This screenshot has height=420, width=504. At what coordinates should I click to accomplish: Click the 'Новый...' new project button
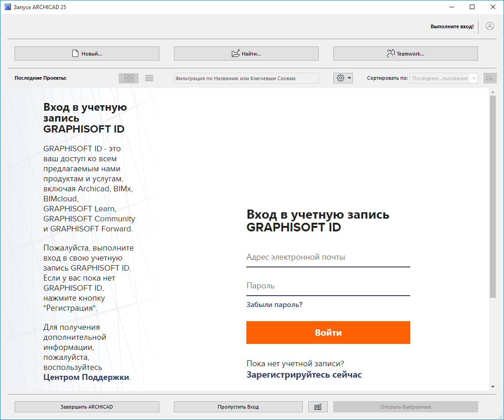click(x=87, y=53)
